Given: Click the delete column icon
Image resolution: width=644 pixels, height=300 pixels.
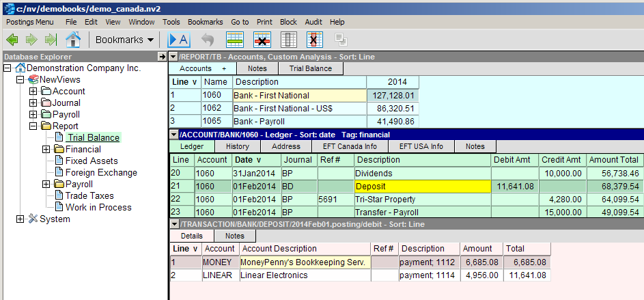Looking at the screenshot, I should (315, 40).
